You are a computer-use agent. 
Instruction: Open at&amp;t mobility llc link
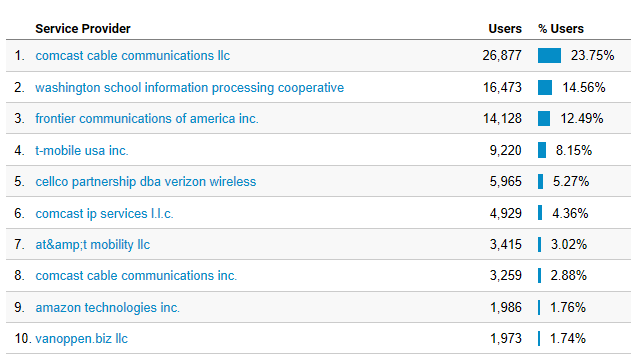coord(93,245)
